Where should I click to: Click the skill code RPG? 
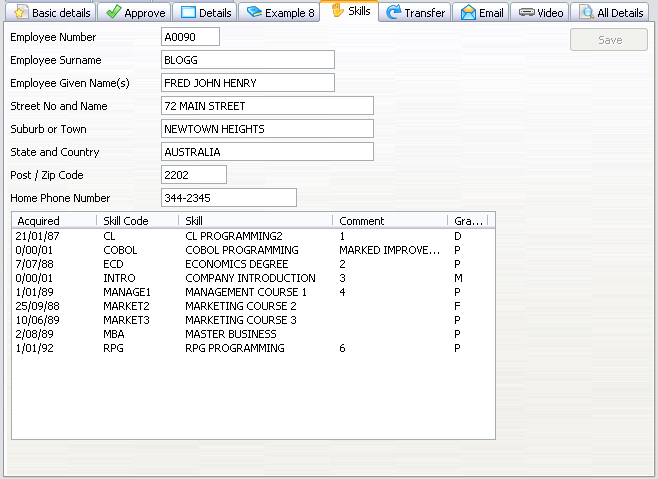(113, 348)
